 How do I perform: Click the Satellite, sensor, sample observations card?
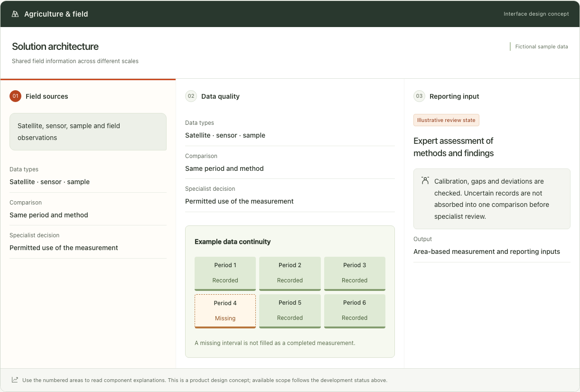pos(88,131)
